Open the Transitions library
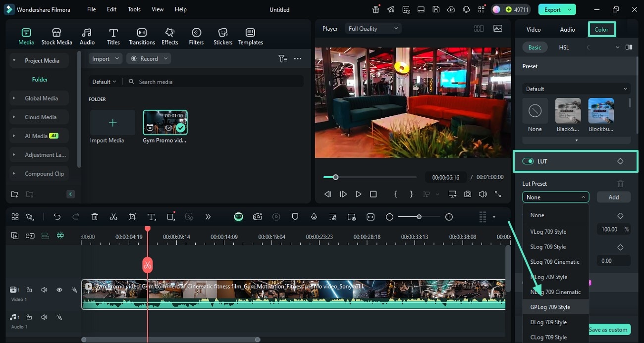Screen dimensions: 644x343 pos(142,36)
